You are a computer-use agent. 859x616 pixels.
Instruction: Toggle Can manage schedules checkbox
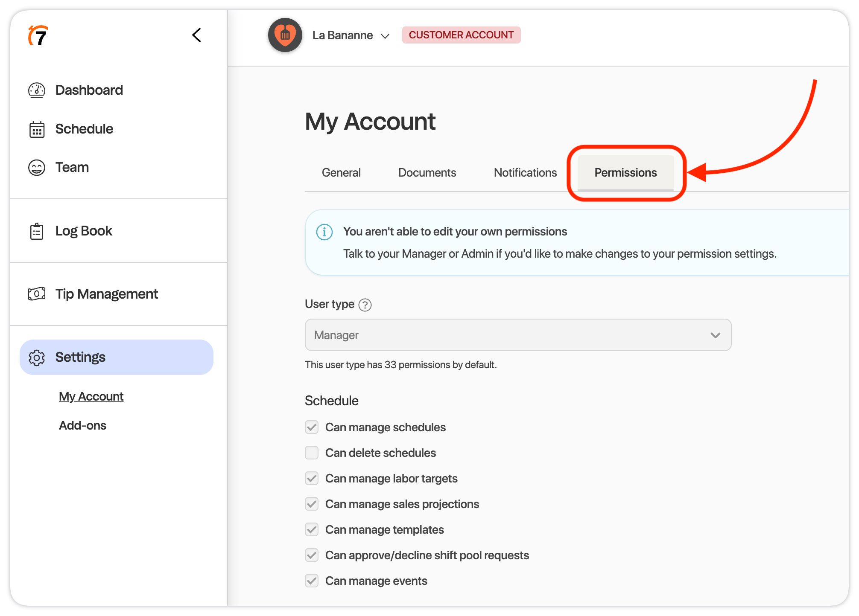312,427
